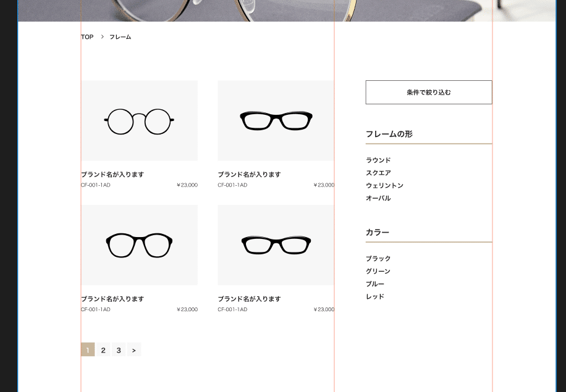Select the ウェリントン frame shape filter
The image size is (566, 392).
384,185
